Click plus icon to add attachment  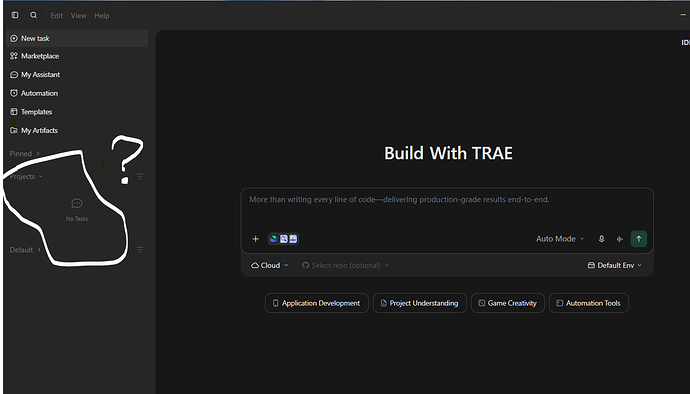point(255,239)
